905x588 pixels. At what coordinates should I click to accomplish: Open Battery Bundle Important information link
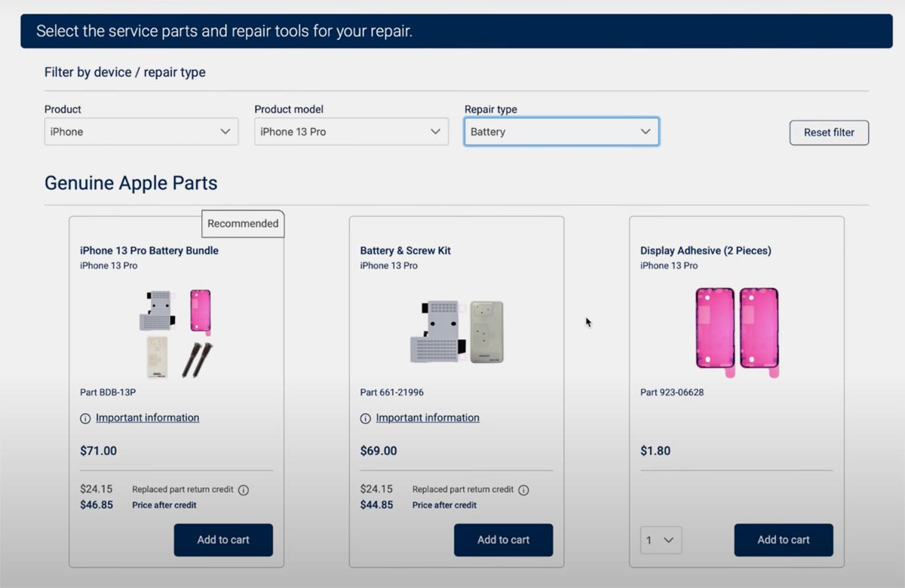(x=148, y=418)
